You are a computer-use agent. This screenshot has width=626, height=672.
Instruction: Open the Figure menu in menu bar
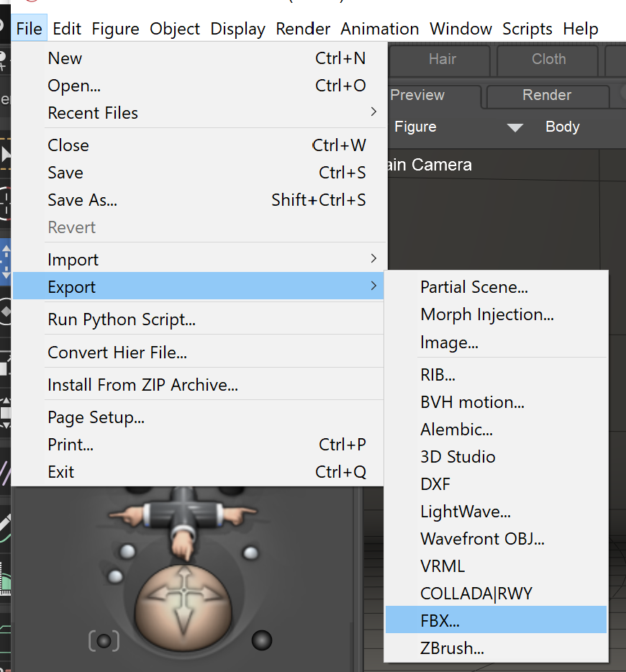click(116, 29)
